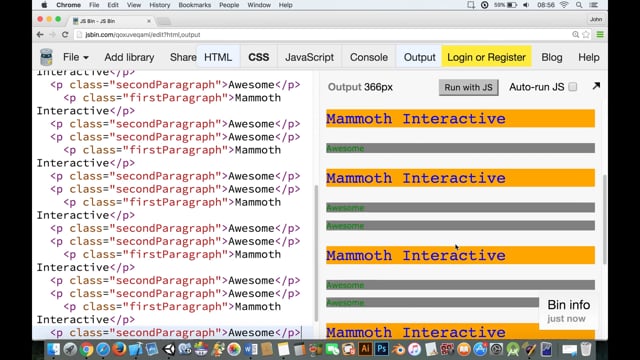This screenshot has height=360, width=640.
Task: Click Login or Register
Action: [487, 57]
